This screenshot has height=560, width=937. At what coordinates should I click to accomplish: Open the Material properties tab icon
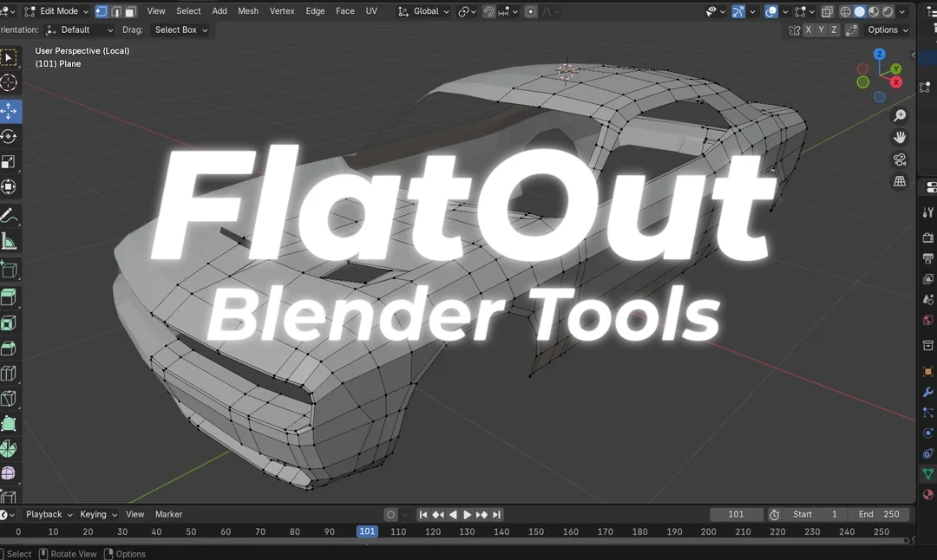click(x=928, y=494)
